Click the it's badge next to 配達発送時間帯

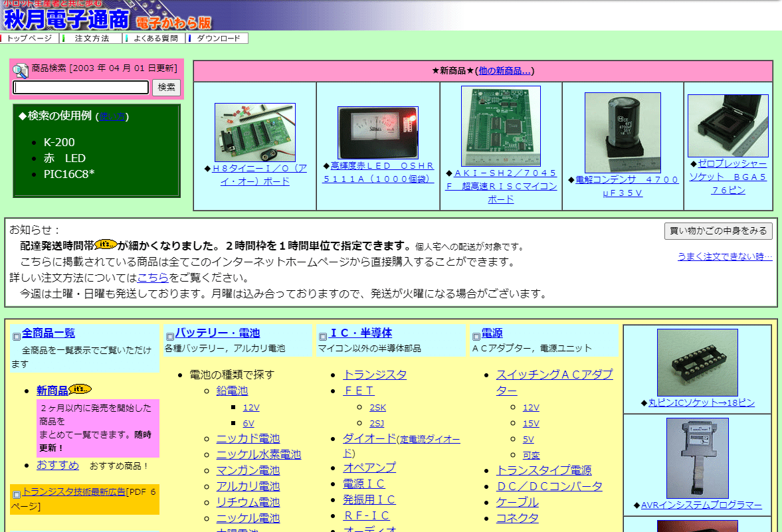point(106,244)
